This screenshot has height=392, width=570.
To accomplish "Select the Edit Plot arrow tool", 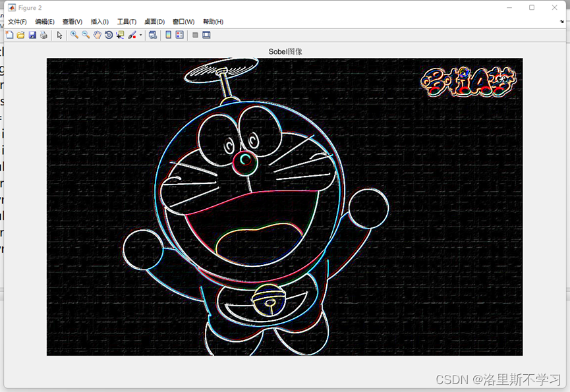I will click(59, 35).
